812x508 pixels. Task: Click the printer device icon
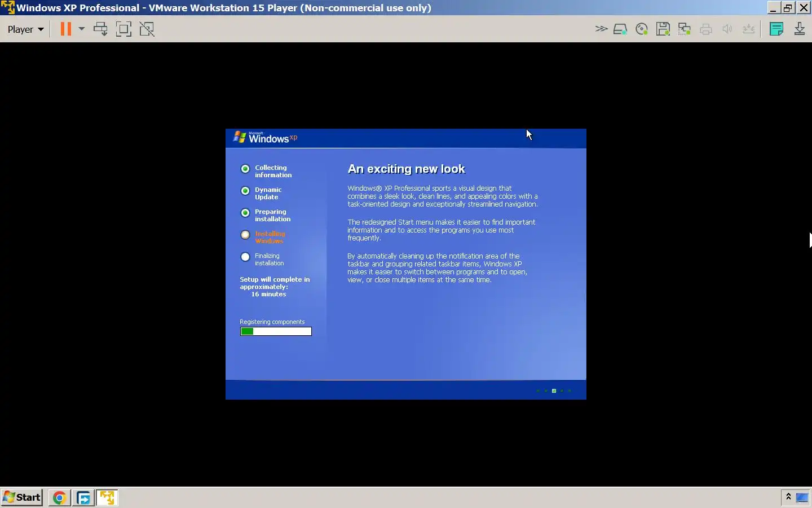706,29
